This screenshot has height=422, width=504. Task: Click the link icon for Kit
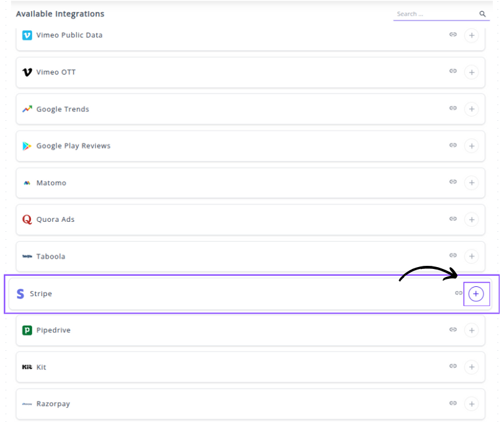(453, 366)
